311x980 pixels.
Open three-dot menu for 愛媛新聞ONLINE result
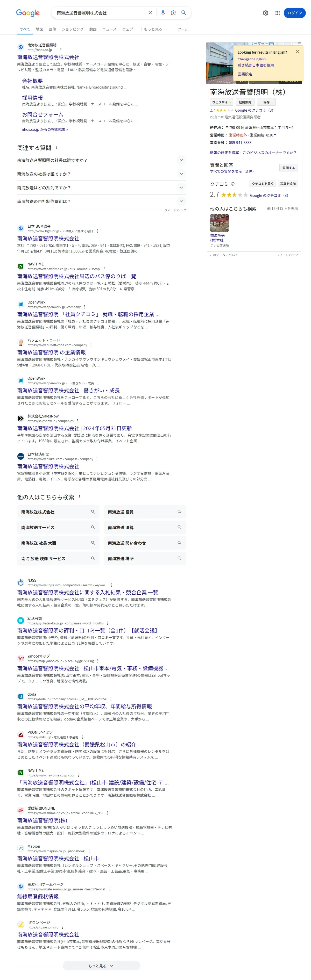coord(107,813)
